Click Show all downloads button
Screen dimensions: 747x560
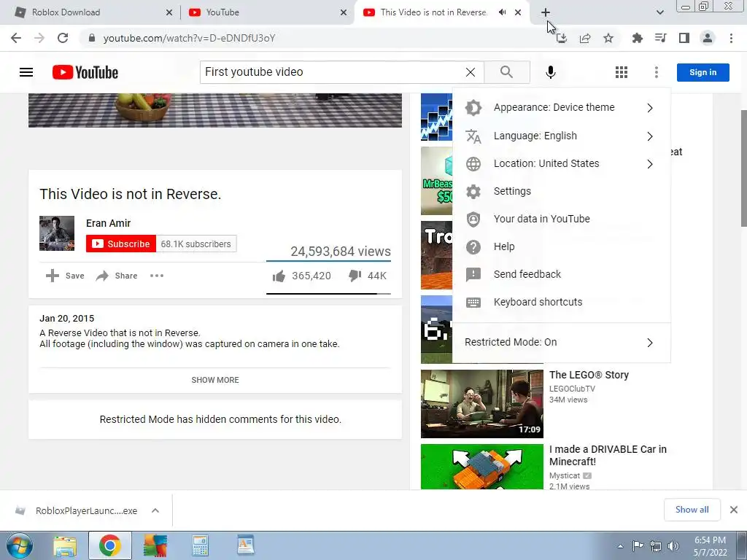click(692, 510)
